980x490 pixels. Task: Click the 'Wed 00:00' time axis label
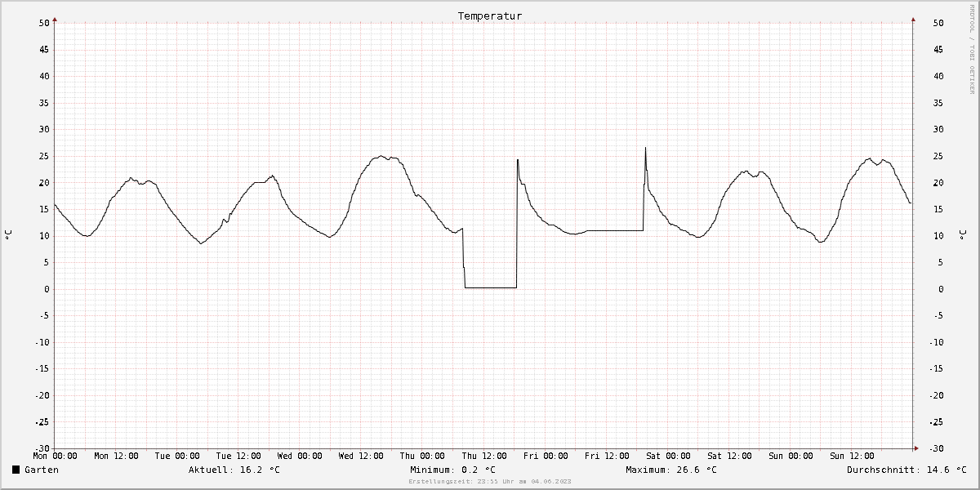[x=301, y=456]
